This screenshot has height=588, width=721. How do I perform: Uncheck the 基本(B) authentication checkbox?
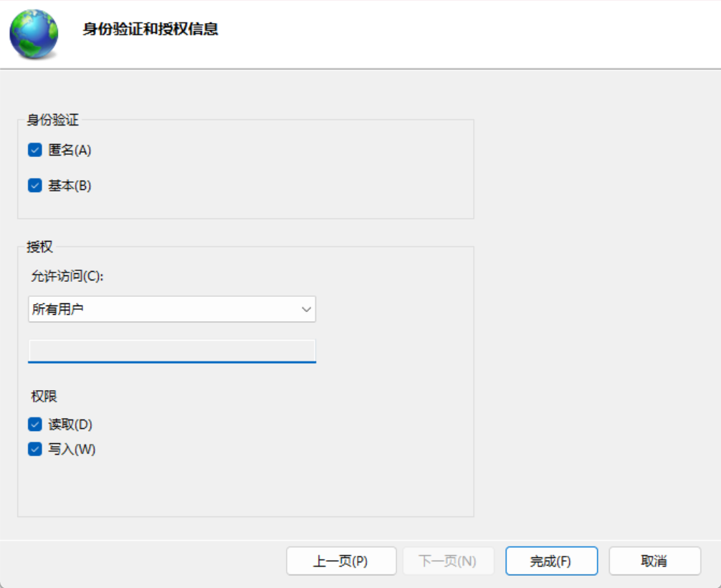tap(35, 186)
